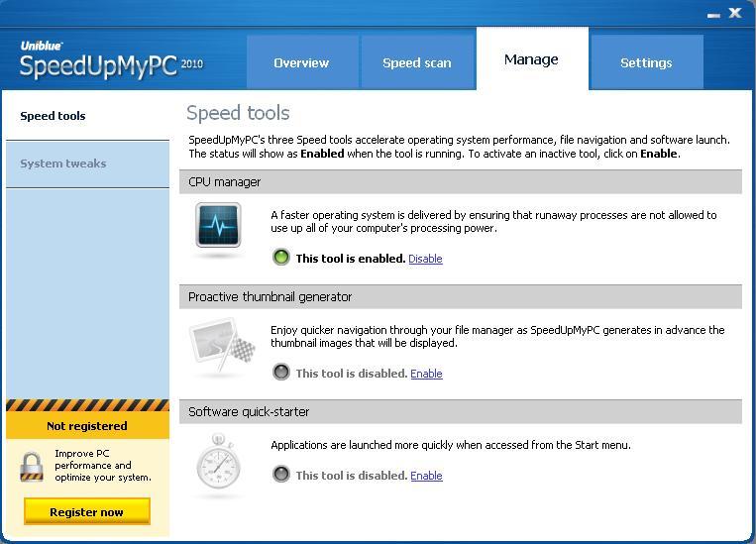
Task: Disable the CPU manager tool
Action: coord(425,259)
